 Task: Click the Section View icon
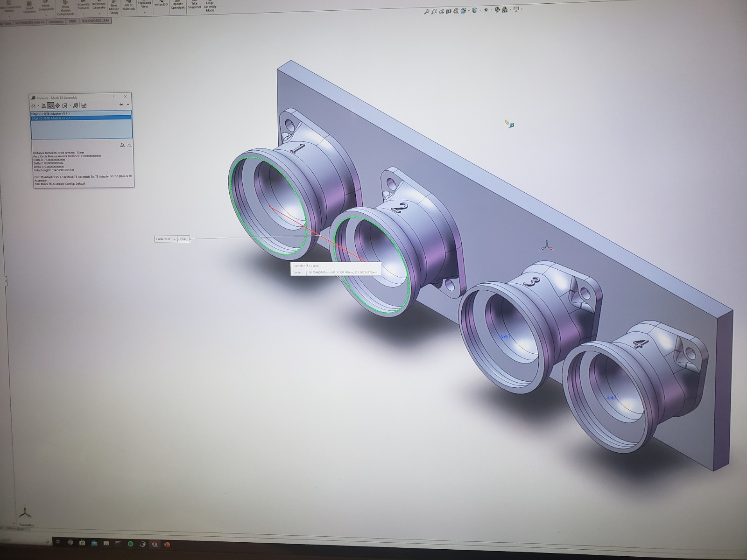449,11
